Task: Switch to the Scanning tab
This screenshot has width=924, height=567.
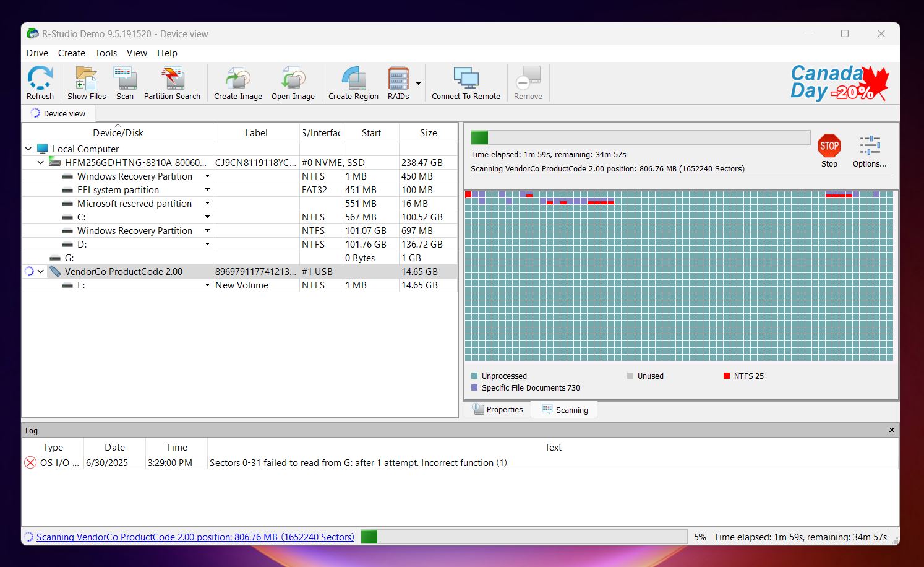Action: (x=565, y=410)
